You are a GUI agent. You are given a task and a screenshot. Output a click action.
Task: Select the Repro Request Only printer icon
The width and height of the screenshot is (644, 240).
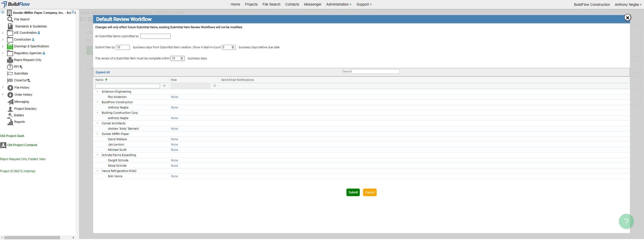coord(10,60)
